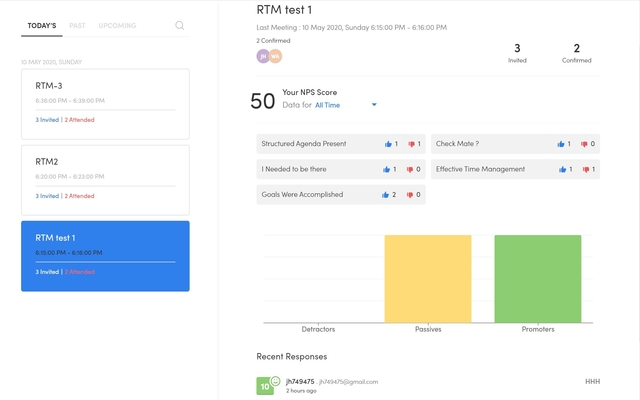Click the Structured Agenda Present label
Viewport: 640px width, 400px height.
click(304, 144)
